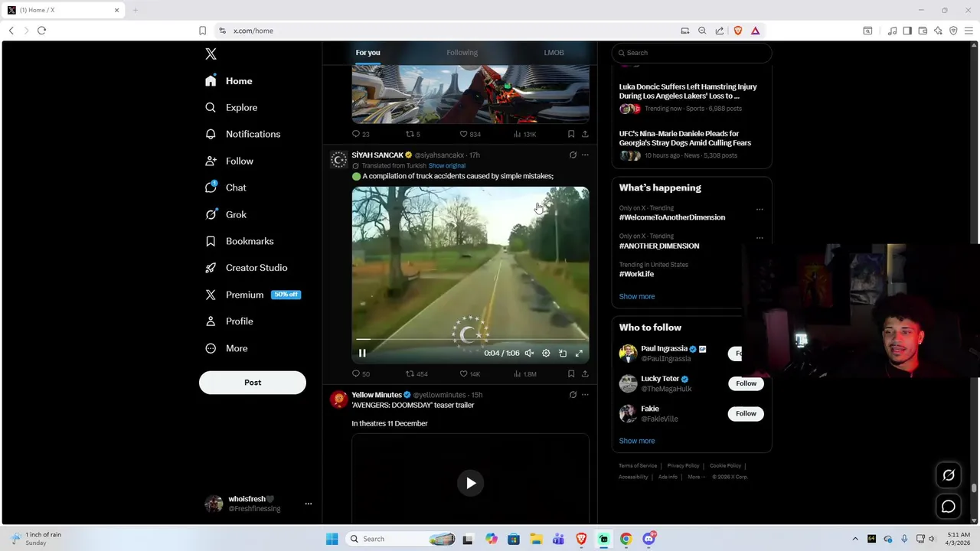980x551 pixels.
Task: Open Grok from the sidebar
Action: coord(226,215)
